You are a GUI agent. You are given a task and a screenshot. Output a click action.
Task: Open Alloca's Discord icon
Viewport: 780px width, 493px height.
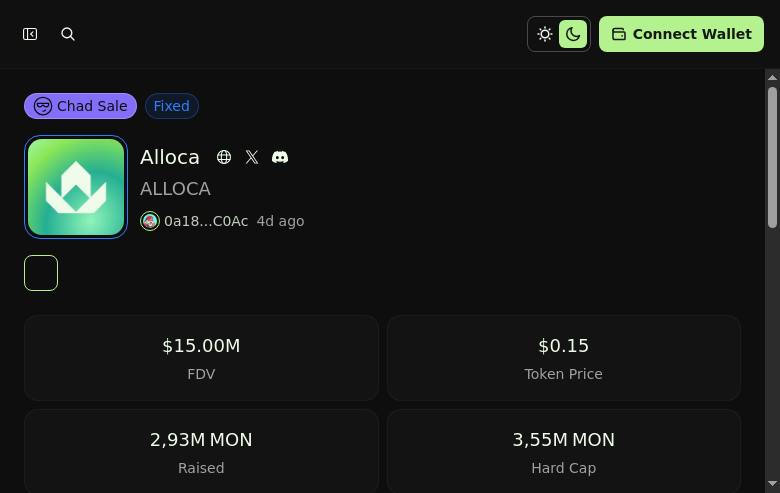coord(280,157)
